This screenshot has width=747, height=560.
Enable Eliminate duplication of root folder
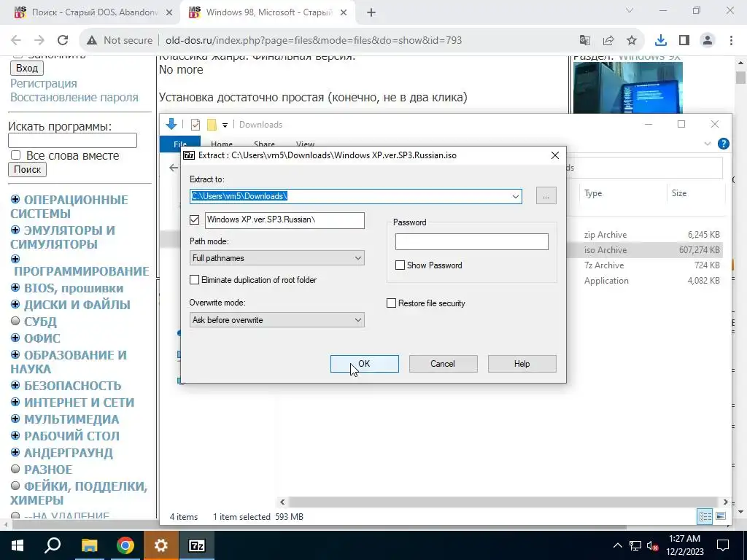[194, 280]
